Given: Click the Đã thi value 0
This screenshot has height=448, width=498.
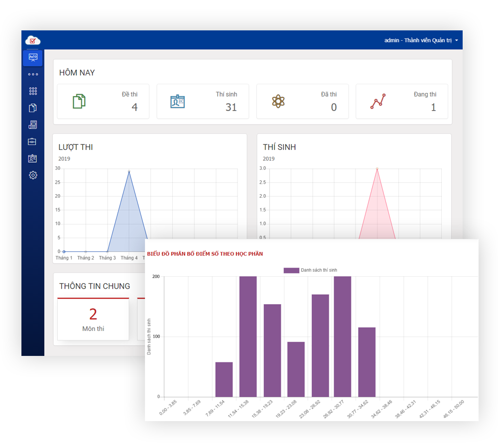Looking at the screenshot, I should coord(334,108).
